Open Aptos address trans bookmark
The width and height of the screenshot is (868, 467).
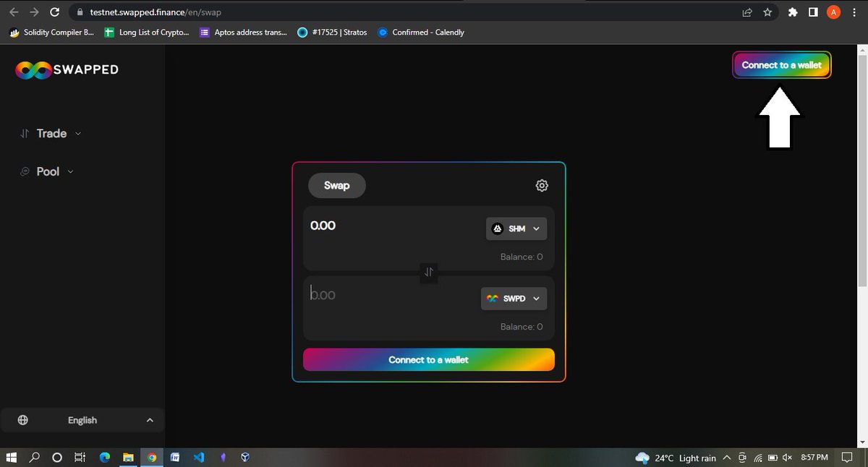click(244, 33)
